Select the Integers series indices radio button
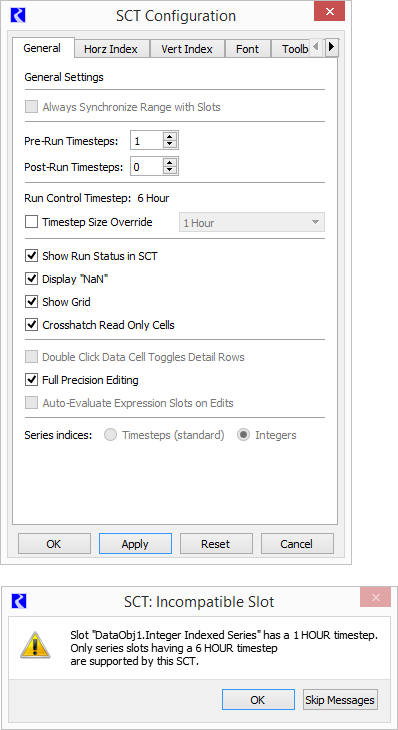The image size is (398, 730). tap(243, 435)
